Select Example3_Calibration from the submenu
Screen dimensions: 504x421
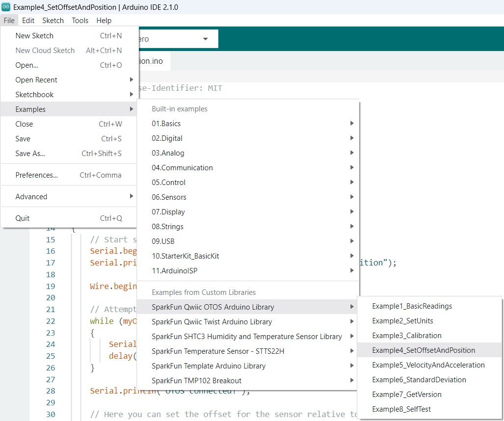point(406,336)
